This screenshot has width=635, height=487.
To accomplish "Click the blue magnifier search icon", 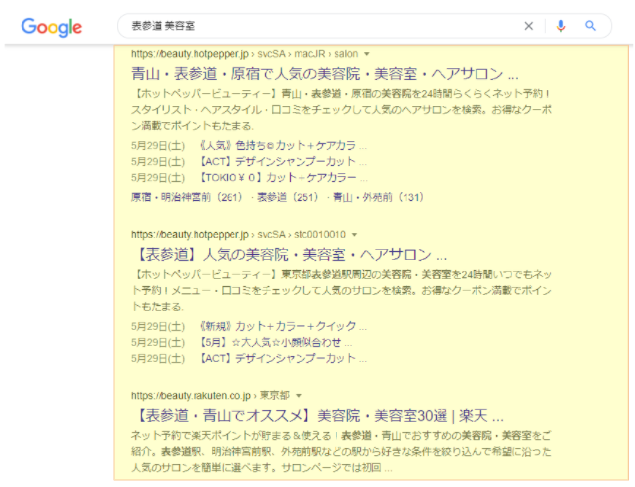I will click(x=590, y=26).
